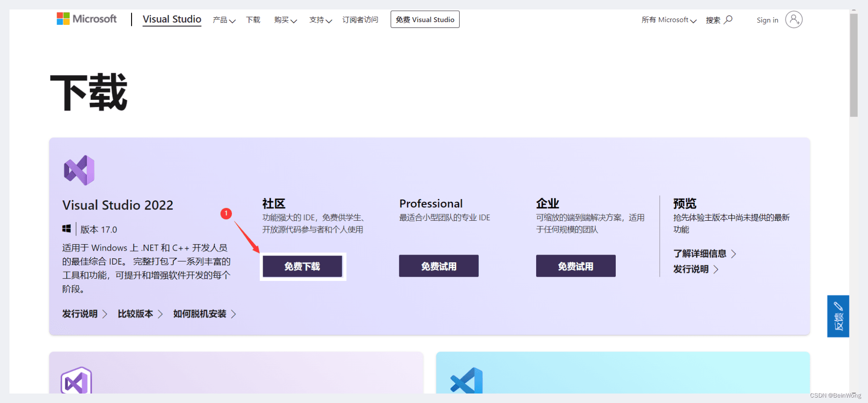Expand the 支持 dropdown menu

(x=321, y=20)
